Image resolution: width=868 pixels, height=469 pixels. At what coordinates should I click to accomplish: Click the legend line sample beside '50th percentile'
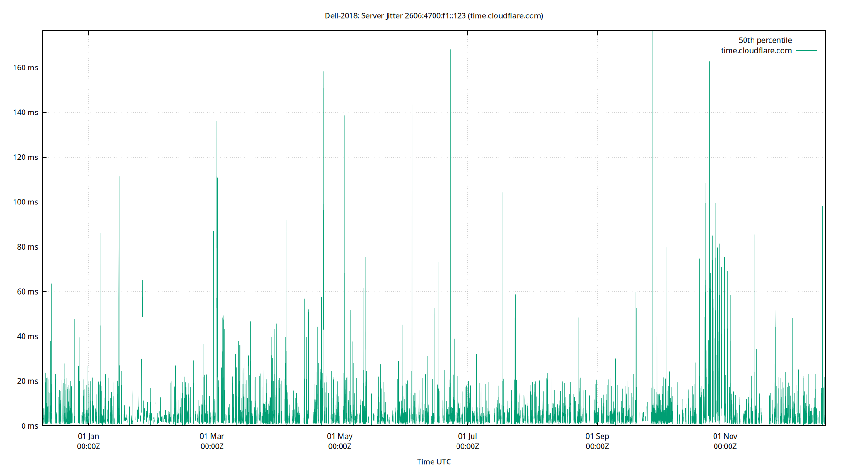pos(806,40)
